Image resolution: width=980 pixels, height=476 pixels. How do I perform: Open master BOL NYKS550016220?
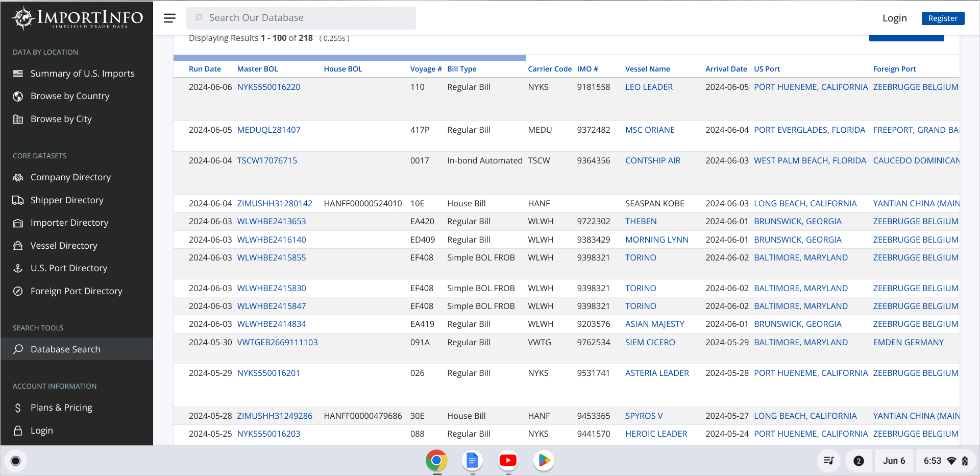coord(268,87)
